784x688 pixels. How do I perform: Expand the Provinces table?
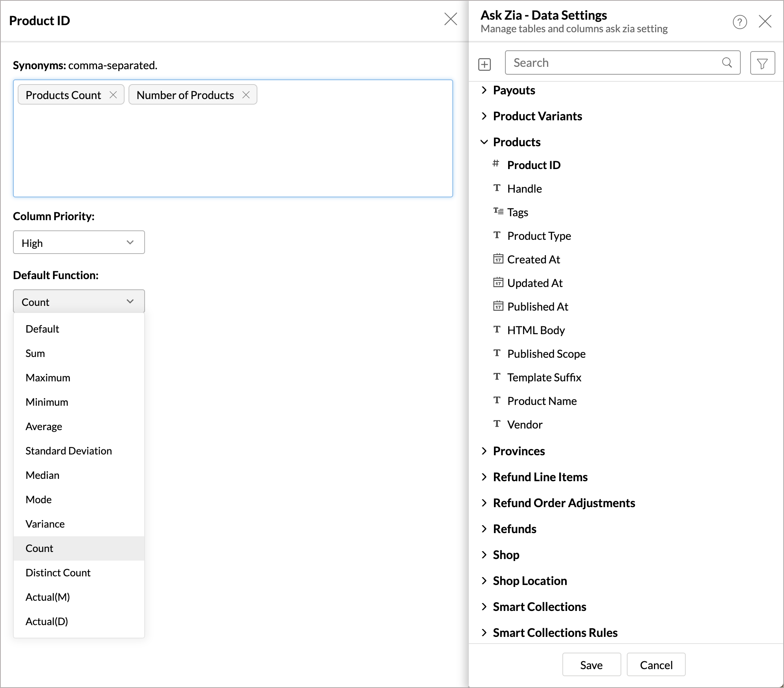click(x=484, y=451)
